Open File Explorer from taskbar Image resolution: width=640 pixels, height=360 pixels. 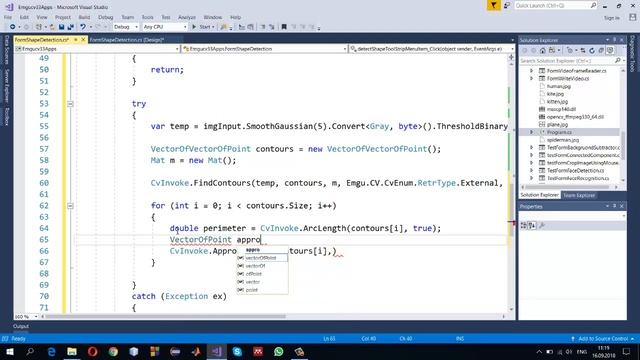coord(72,351)
